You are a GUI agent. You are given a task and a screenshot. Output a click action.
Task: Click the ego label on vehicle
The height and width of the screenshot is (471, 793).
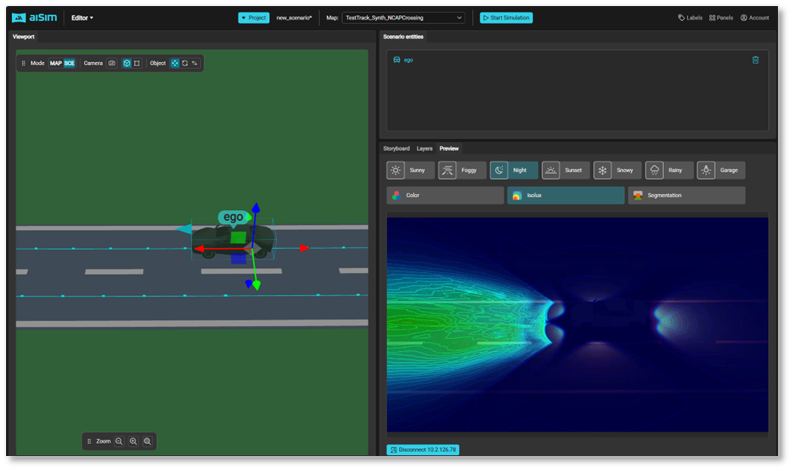click(x=233, y=217)
